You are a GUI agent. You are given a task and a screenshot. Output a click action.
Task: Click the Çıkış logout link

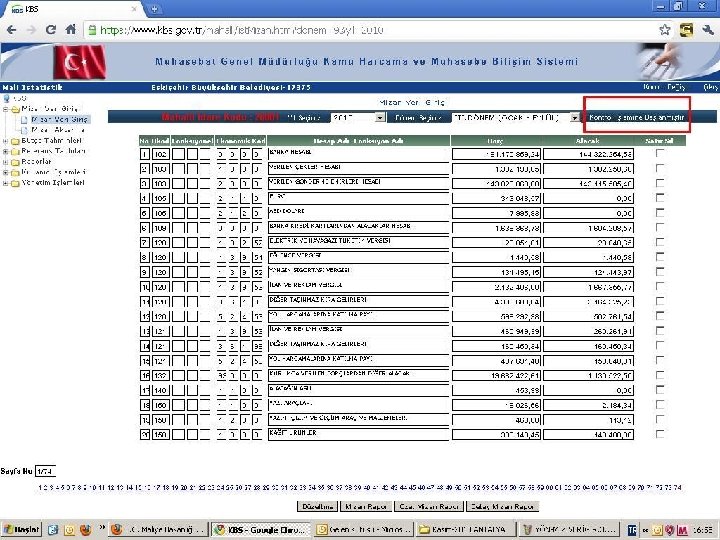711,87
